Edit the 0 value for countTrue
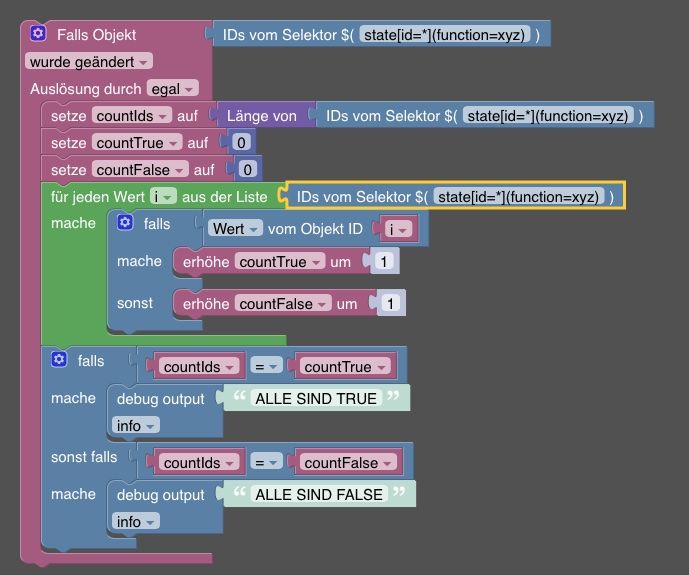The width and height of the screenshot is (689, 575). (241, 143)
